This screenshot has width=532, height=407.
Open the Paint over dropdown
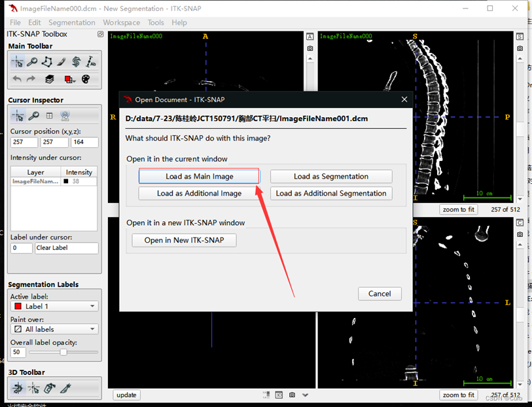tap(54, 329)
